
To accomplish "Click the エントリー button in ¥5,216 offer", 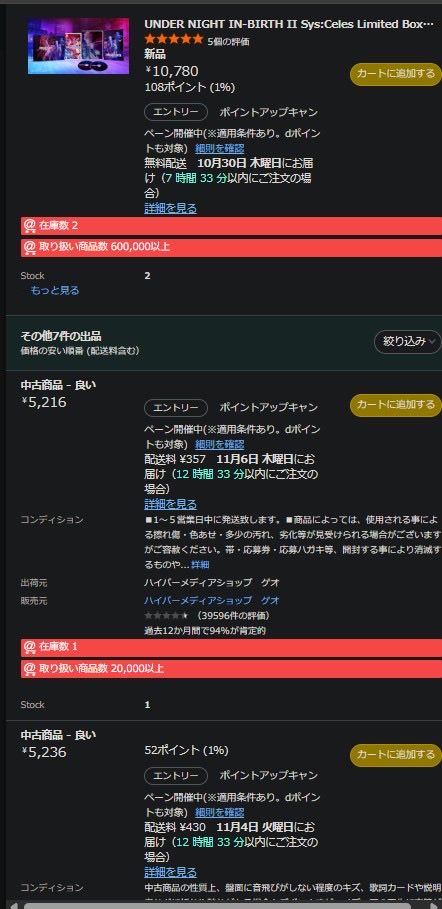I will point(176,408).
